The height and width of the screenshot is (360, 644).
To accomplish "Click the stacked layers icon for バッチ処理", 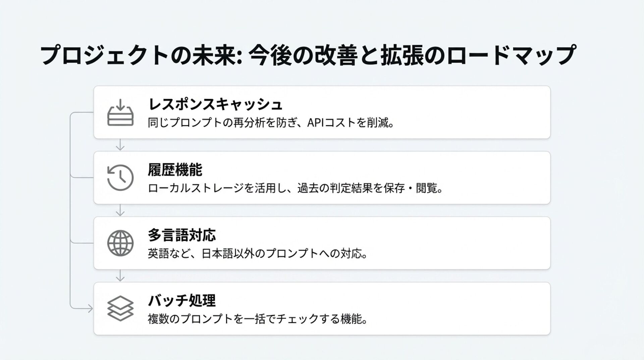I will click(x=120, y=309).
